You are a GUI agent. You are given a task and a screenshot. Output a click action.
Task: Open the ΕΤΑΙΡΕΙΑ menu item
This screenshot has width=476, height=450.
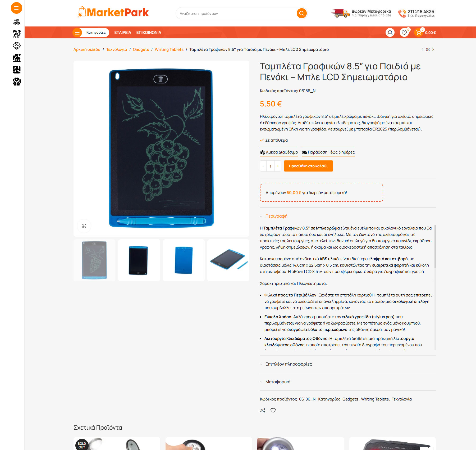point(123,33)
